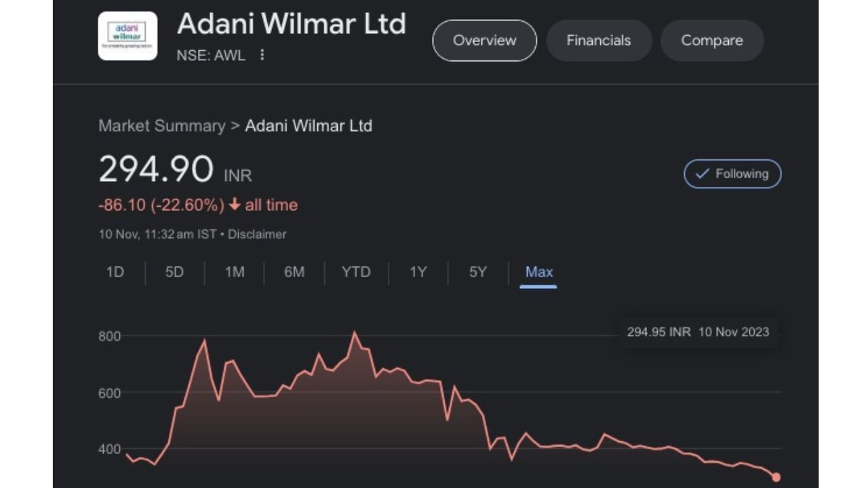Click the Adani Wilmar company logo
This screenshot has width=868, height=488.
(x=127, y=36)
